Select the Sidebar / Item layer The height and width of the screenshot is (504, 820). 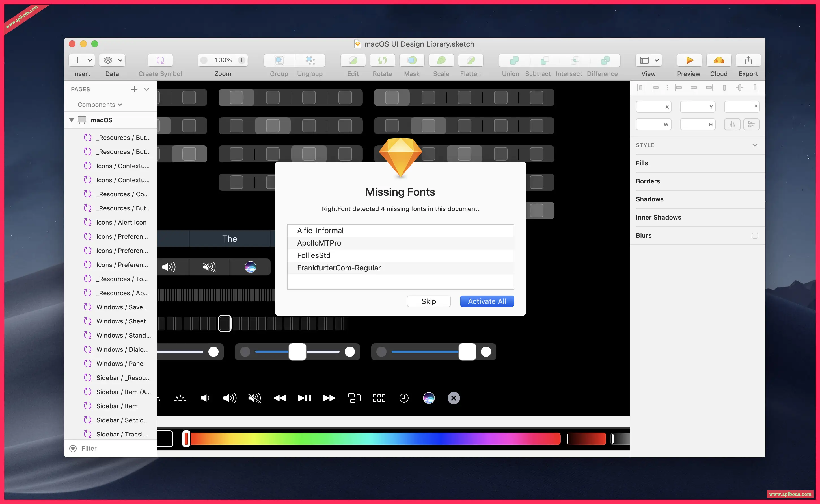pyautogui.click(x=111, y=406)
